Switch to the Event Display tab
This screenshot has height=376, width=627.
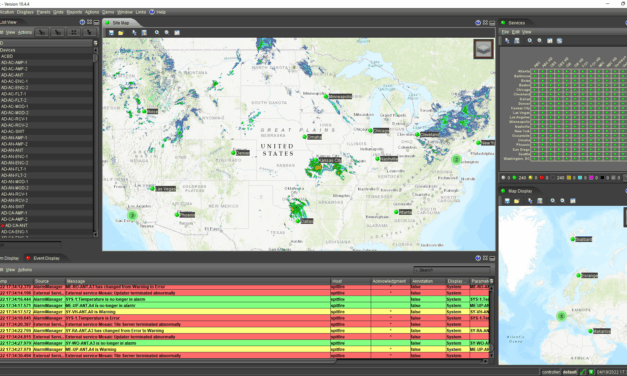(x=43, y=258)
